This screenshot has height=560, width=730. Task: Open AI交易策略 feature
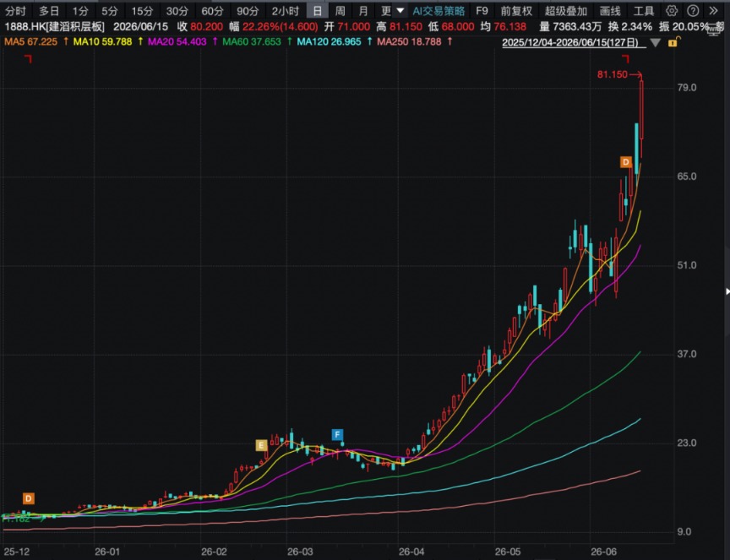tap(439, 11)
